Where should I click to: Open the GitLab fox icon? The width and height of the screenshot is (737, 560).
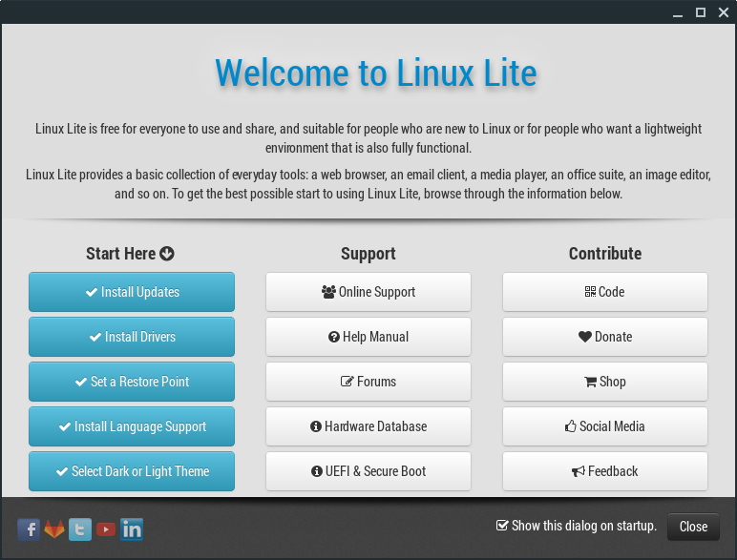tap(54, 529)
